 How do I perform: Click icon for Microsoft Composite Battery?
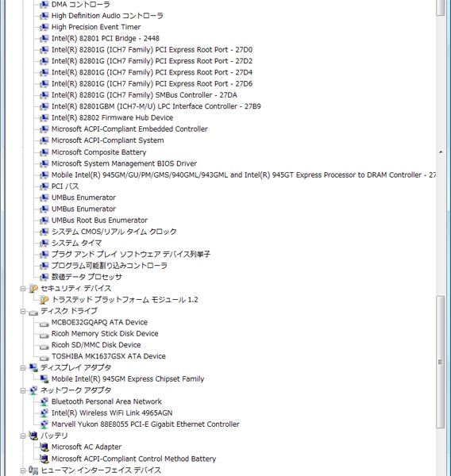pos(44,152)
